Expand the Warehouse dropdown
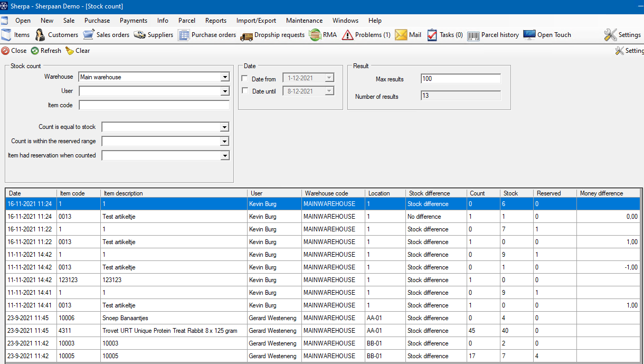This screenshot has width=644, height=364. (x=225, y=77)
